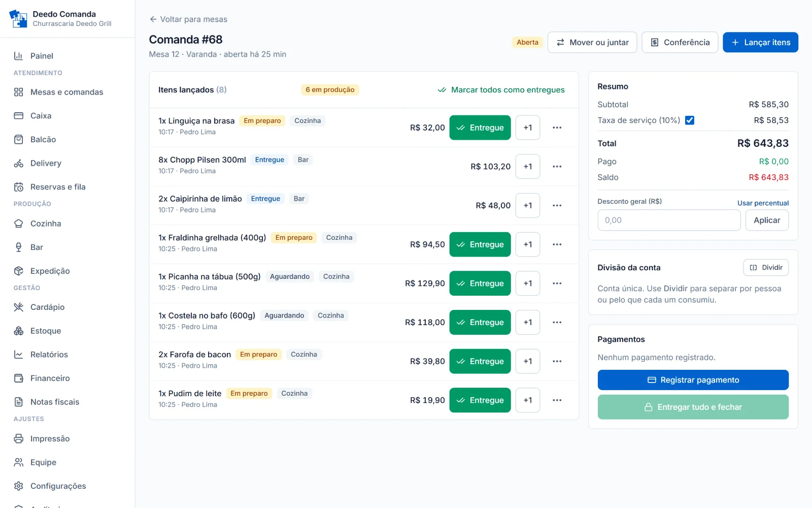Mark Pudim de leite as Entregue
This screenshot has width=812, height=508.
(x=480, y=400)
